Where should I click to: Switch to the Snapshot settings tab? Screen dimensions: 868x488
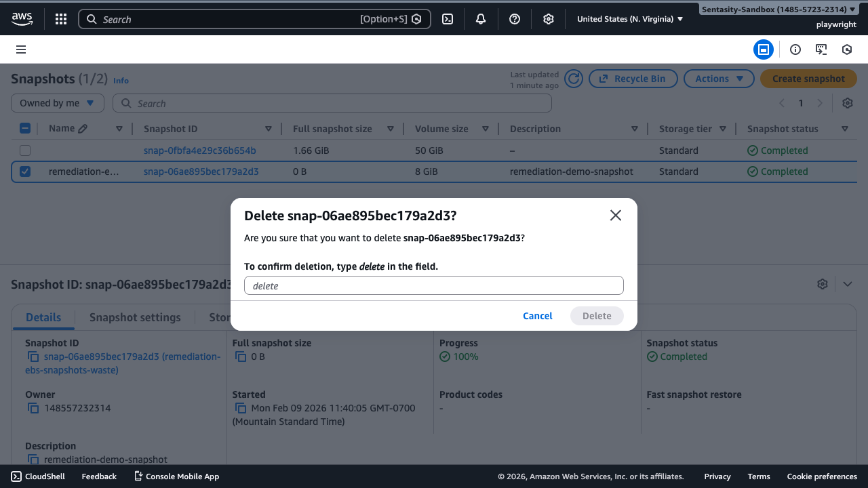click(x=134, y=317)
